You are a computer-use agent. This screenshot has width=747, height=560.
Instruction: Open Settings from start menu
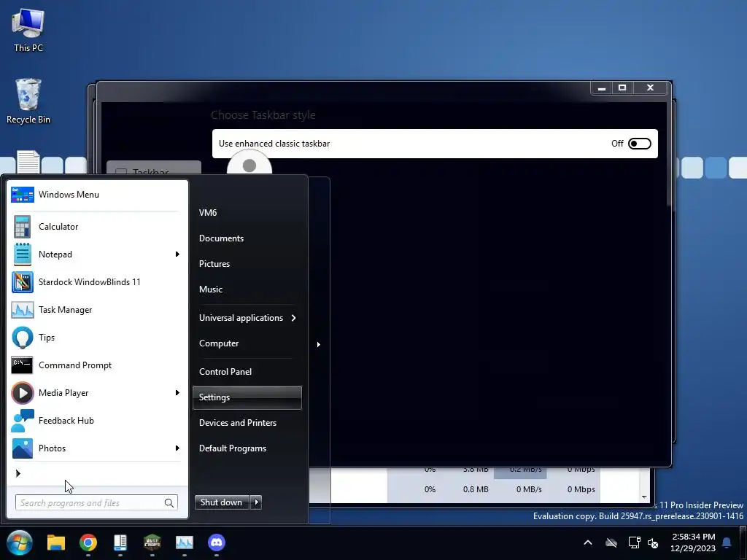247,397
